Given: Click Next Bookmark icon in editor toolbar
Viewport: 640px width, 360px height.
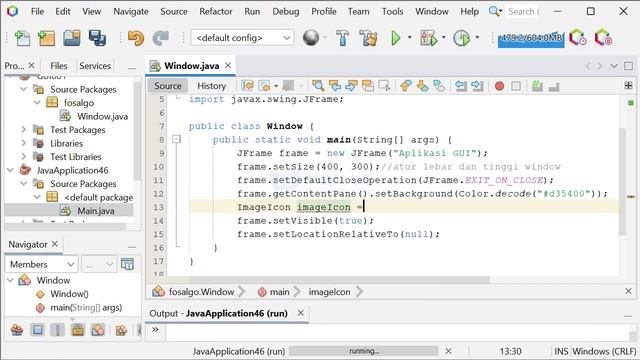Looking at the screenshot, I should click(x=422, y=86).
